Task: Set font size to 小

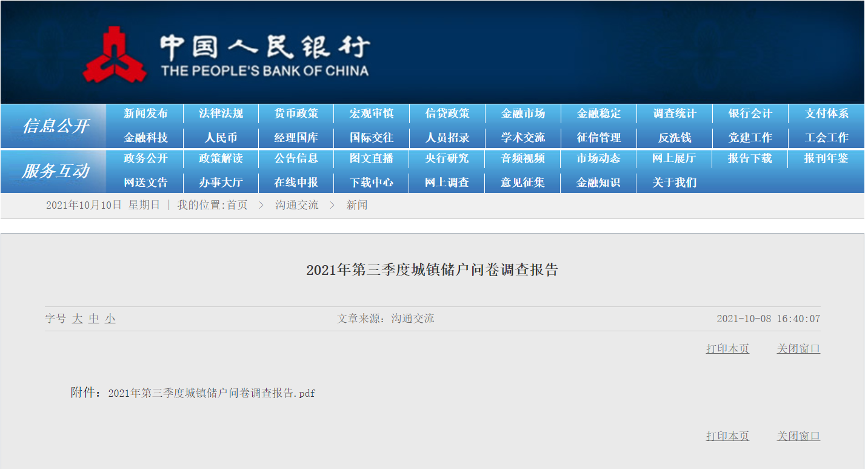Action: click(x=110, y=319)
